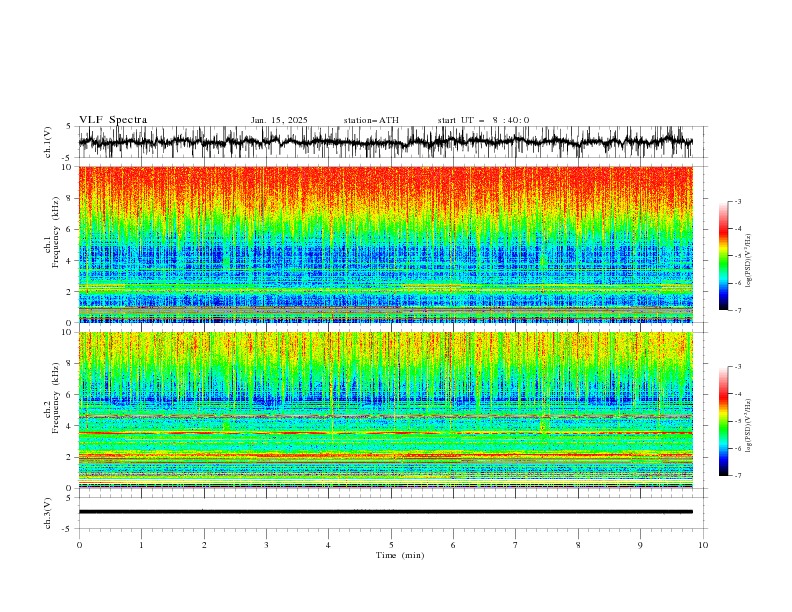Click the ch.2 PSD color bar

[723, 421]
